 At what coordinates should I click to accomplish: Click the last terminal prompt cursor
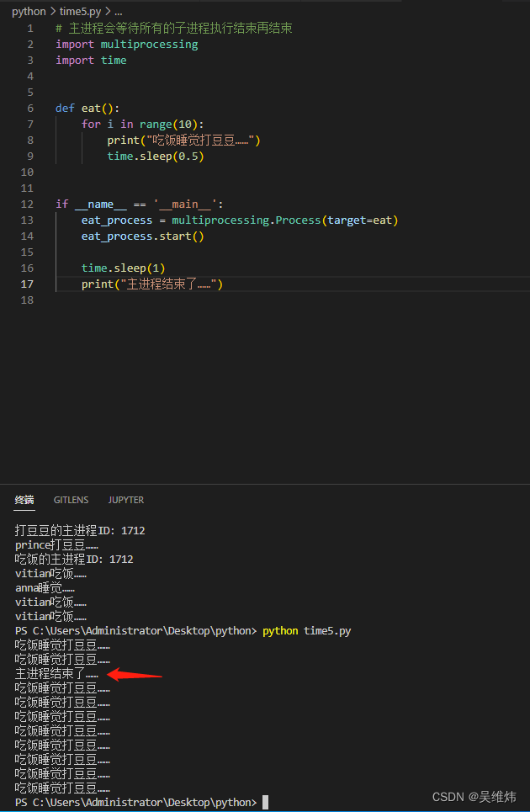[266, 802]
